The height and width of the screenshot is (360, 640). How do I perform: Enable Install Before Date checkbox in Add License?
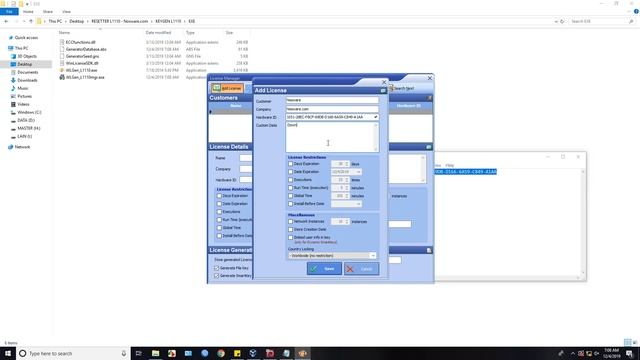pyautogui.click(x=291, y=204)
